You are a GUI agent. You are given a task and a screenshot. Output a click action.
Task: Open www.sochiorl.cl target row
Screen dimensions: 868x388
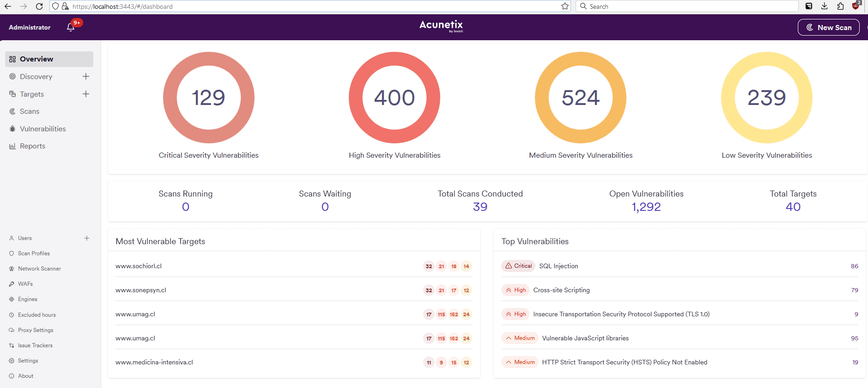[x=139, y=266]
